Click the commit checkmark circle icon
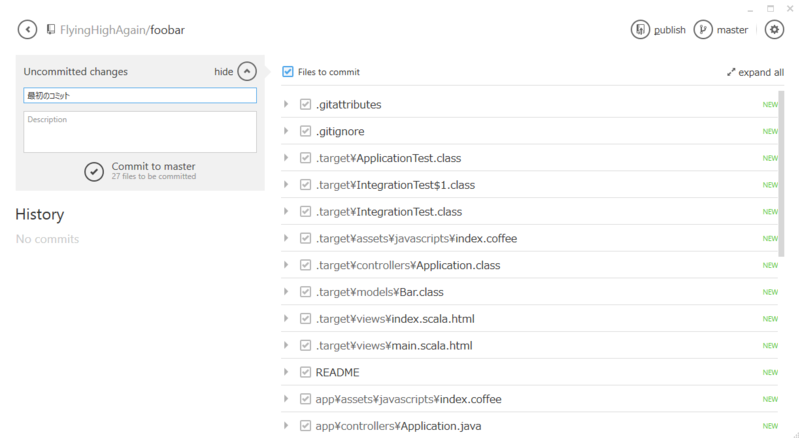800x439 pixels. click(94, 171)
